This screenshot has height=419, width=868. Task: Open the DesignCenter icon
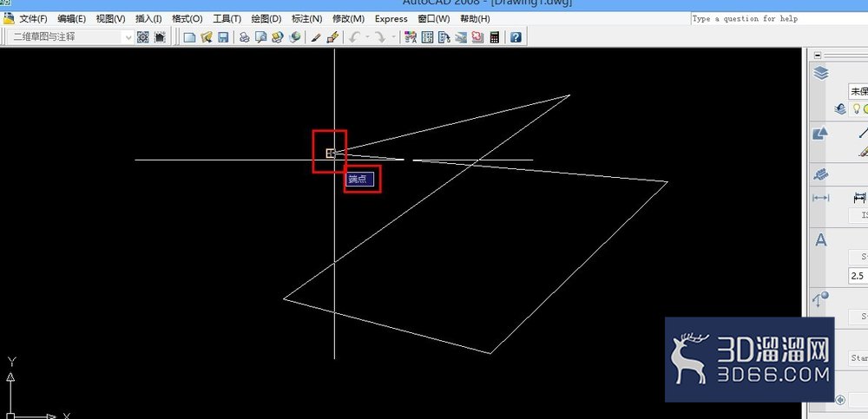pos(427,37)
